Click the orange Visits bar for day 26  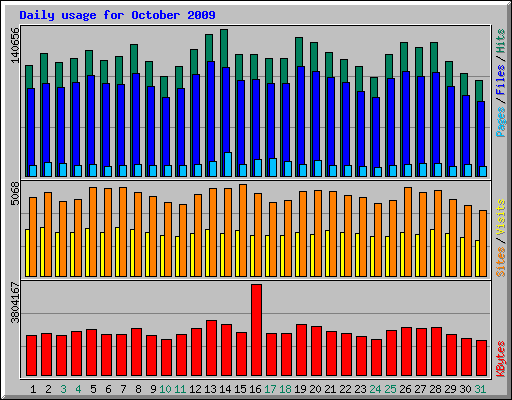(x=408, y=232)
